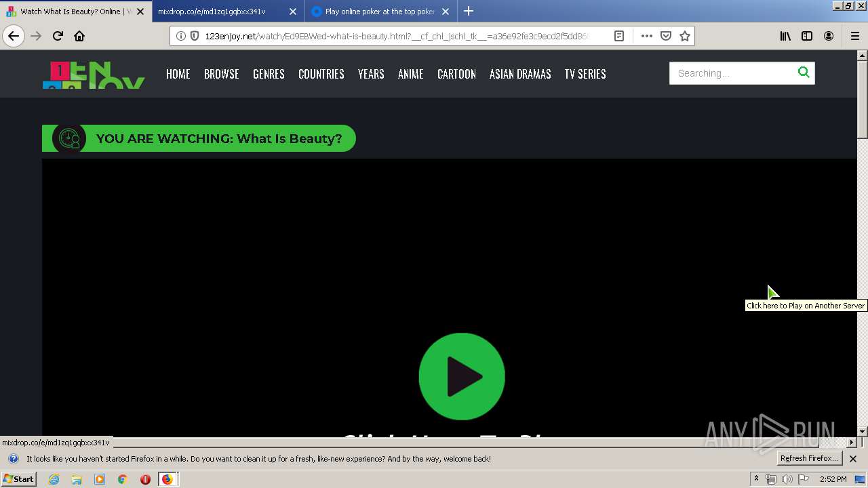Select the Watch What Is Beauty tab
Viewport: 868px width, 488px height.
(76, 12)
